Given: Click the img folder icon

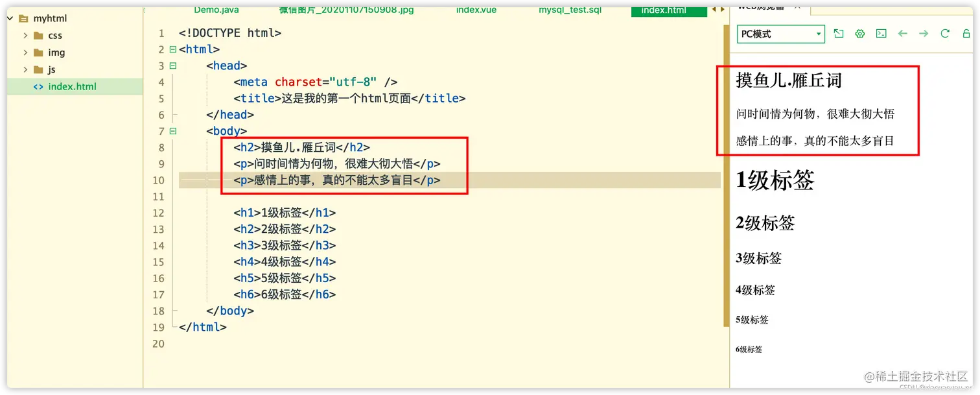Looking at the screenshot, I should click(x=38, y=53).
